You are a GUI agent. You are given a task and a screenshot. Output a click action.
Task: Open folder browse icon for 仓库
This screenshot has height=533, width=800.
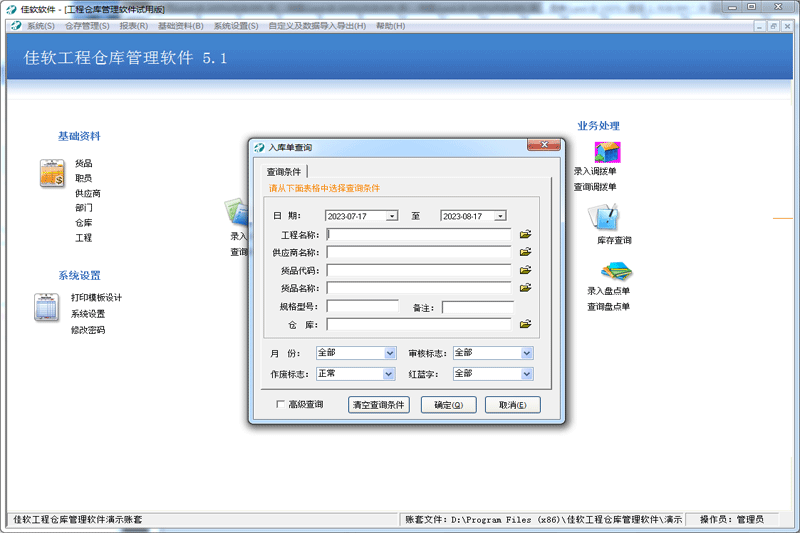point(526,324)
